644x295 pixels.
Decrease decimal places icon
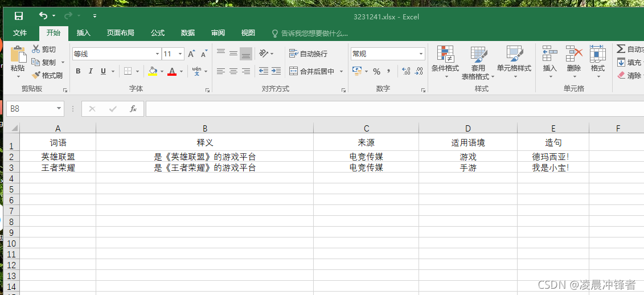[x=419, y=72]
